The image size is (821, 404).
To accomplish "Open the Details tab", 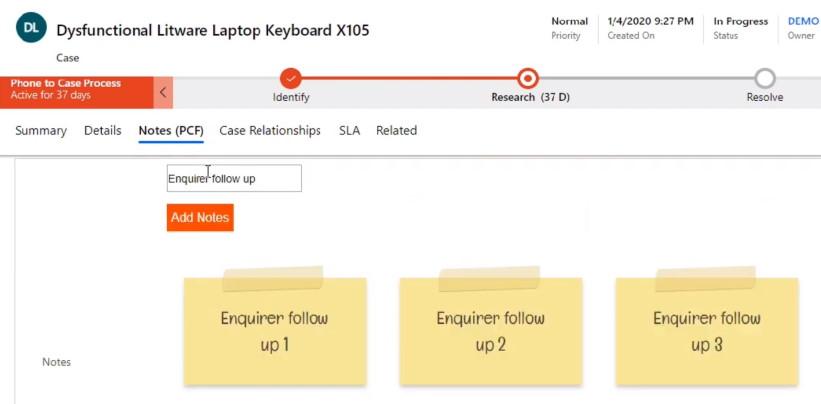I will 103,130.
